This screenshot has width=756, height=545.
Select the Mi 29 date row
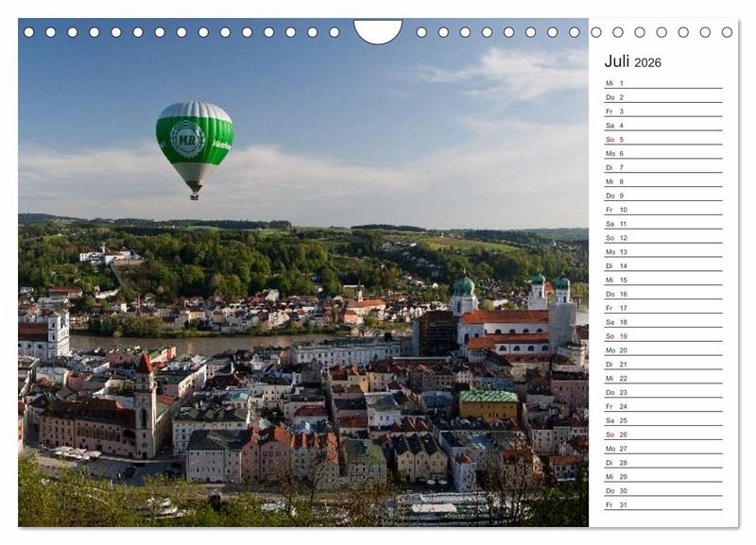[x=663, y=477]
